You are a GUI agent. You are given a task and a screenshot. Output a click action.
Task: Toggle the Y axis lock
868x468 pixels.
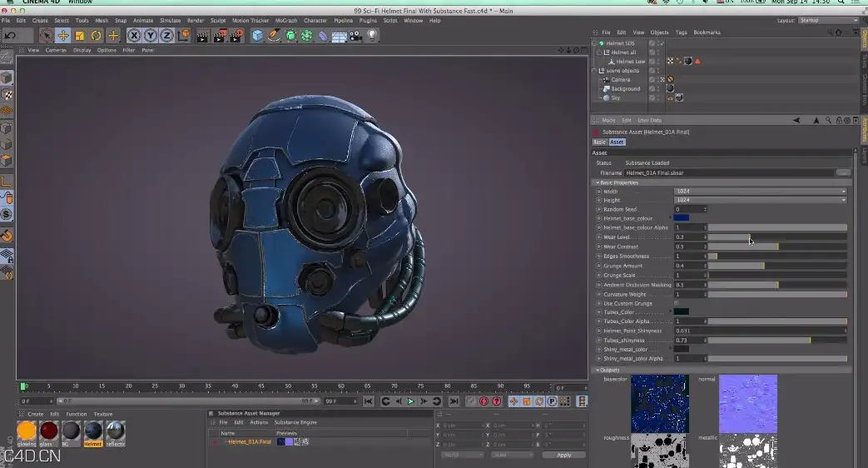click(150, 36)
